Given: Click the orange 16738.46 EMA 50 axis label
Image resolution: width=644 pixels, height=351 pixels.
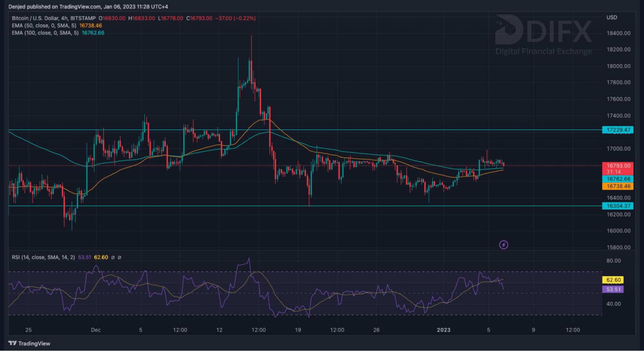Looking at the screenshot, I should 618,186.
